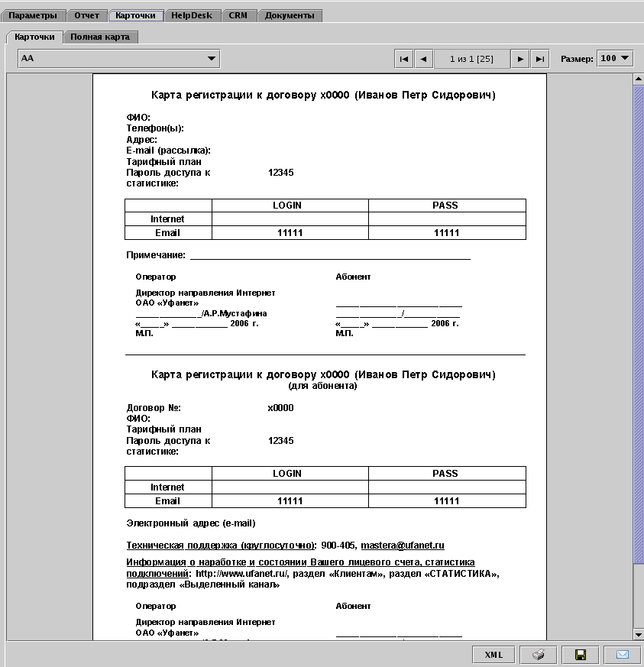Switch to the HelpDesk tab
Image resolution: width=644 pixels, height=667 pixels.
tap(189, 15)
